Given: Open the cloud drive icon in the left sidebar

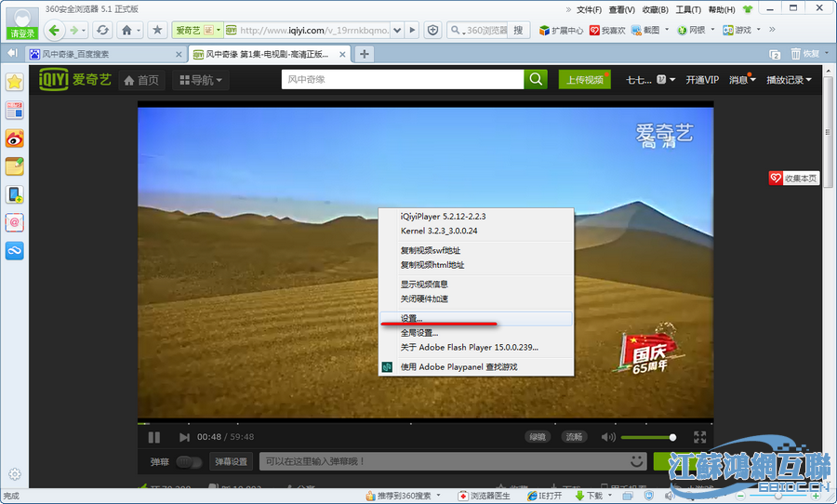Looking at the screenshot, I should [x=14, y=250].
